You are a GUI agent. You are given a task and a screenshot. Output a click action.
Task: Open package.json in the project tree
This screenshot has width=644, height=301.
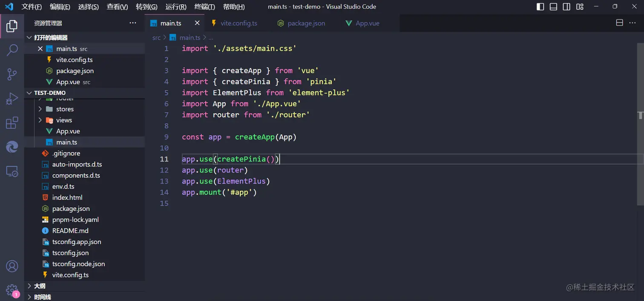click(84, 209)
